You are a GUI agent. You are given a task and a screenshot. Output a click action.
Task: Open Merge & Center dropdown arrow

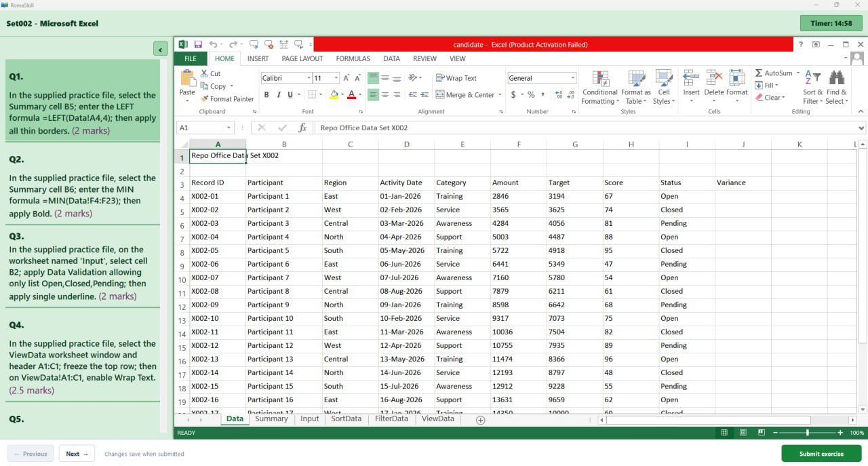coord(500,95)
